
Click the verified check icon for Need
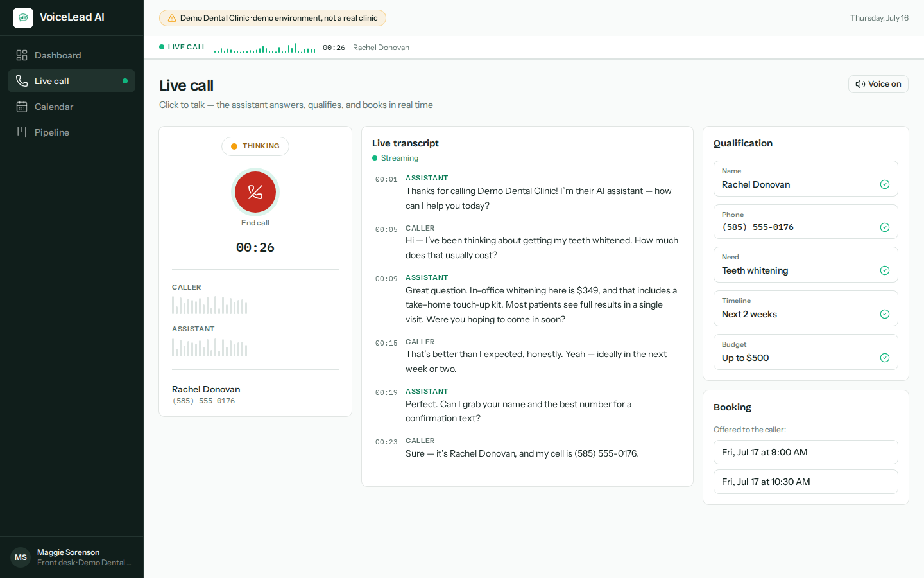[x=885, y=270]
